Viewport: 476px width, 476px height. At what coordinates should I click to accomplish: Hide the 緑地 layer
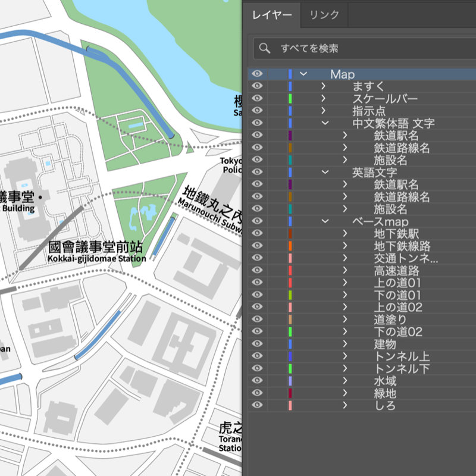point(257,393)
